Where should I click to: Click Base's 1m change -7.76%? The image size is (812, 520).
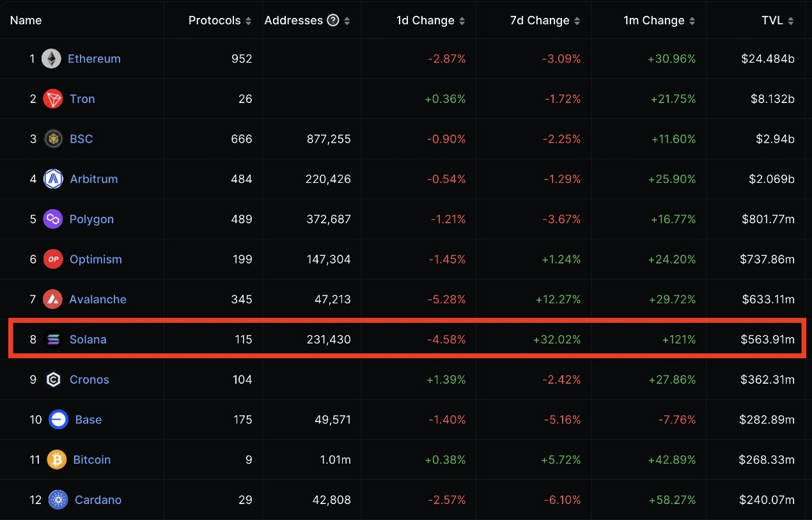[677, 420]
